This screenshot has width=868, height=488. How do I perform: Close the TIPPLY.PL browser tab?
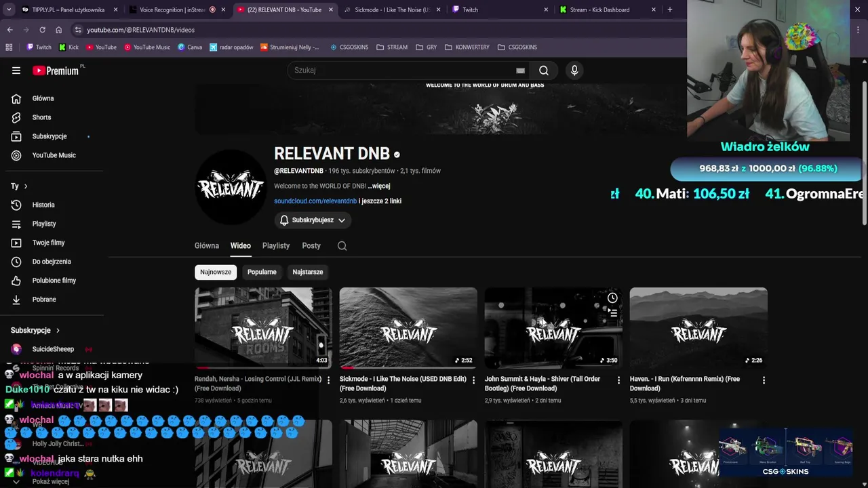[115, 9]
